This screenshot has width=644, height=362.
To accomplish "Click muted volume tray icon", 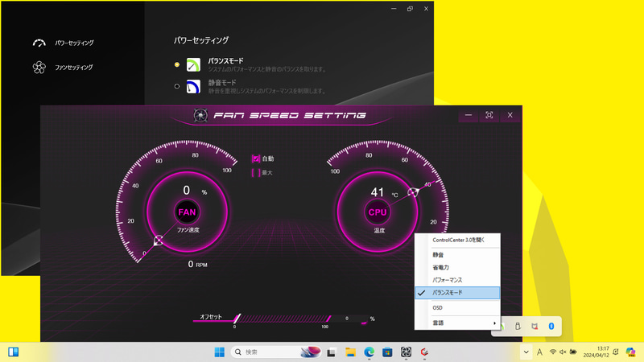I will click(563, 352).
